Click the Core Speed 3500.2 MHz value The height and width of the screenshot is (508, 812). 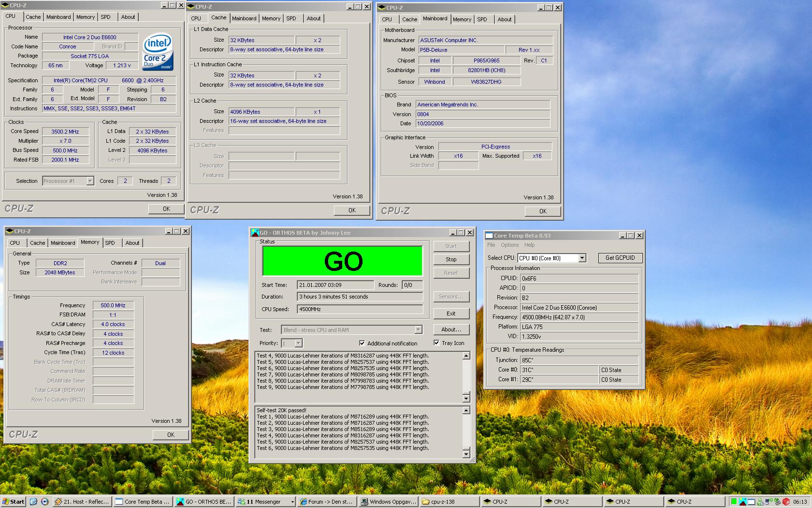pyautogui.click(x=65, y=132)
